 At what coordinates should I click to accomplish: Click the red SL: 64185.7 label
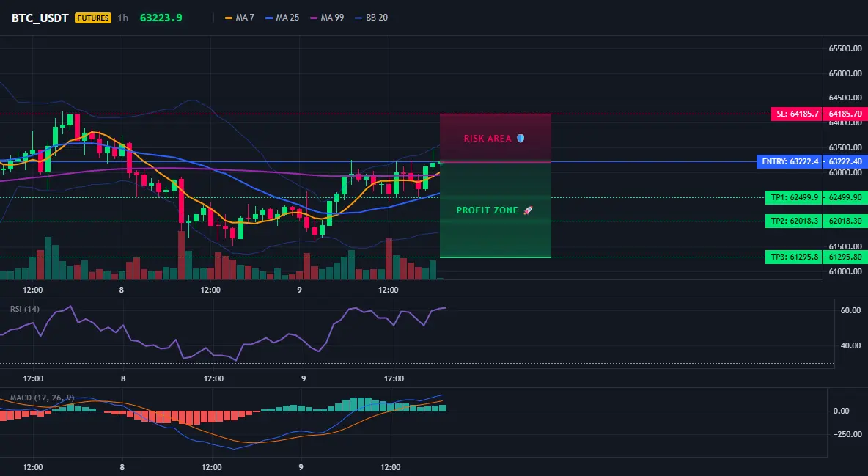point(796,114)
